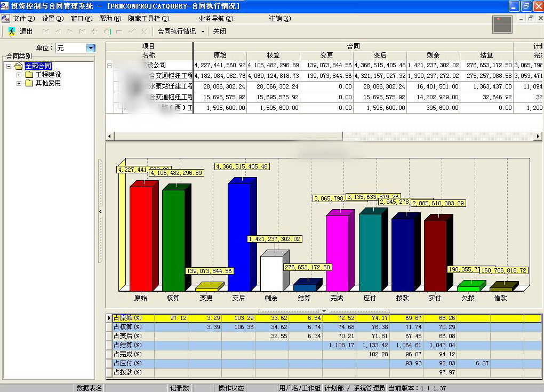The image size is (544, 392).
Task: Click chart label 1,421,237,302.02
Action: pyautogui.click(x=275, y=239)
